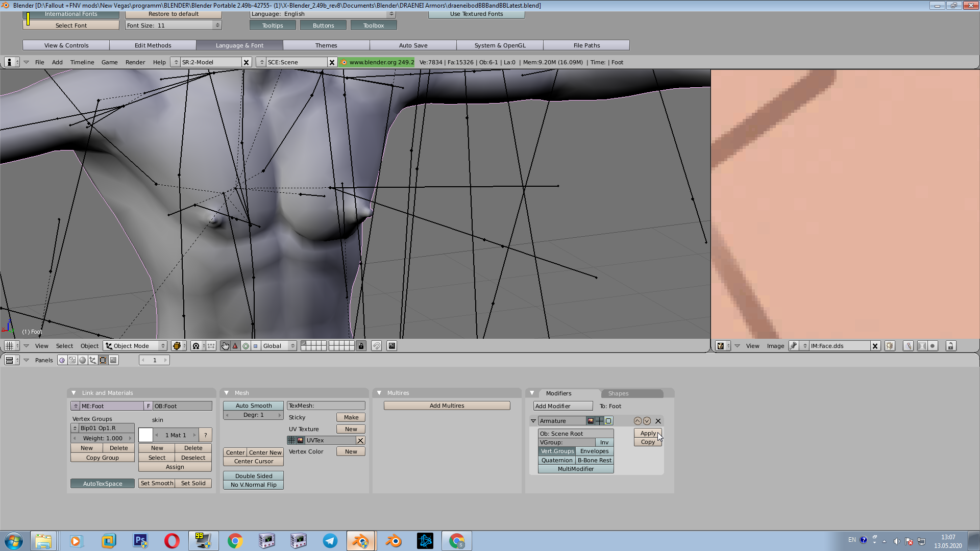Viewport: 980px width, 551px height.
Task: Toggle the layer lock icon in viewport header
Action: [361, 346]
